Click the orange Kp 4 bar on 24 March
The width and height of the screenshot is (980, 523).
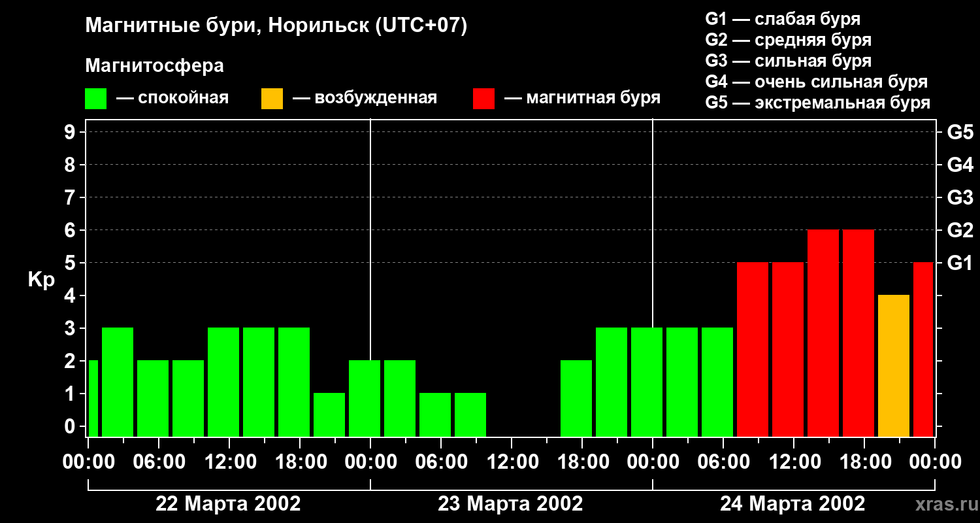pos(894,365)
